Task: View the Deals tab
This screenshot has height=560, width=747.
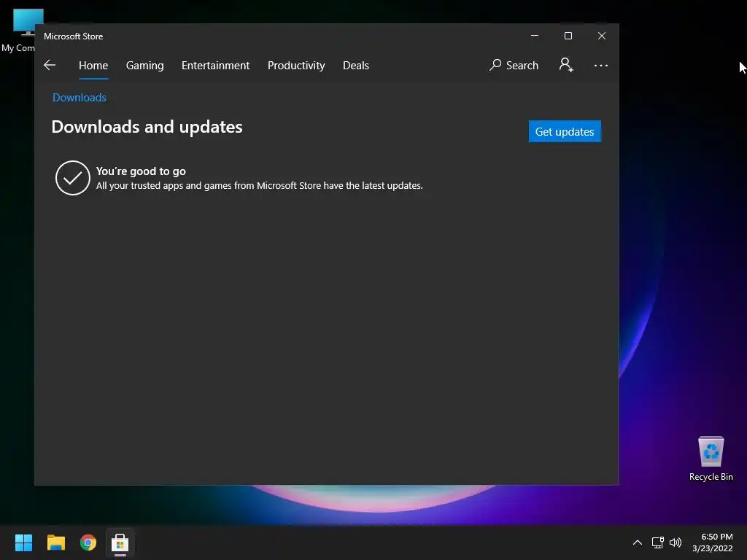Action: (x=356, y=65)
